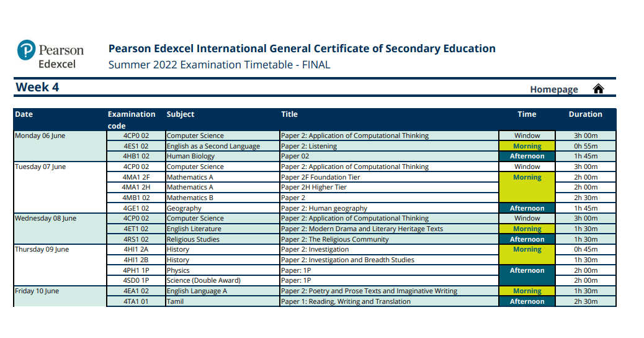The width and height of the screenshot is (644, 338).
Task: Select the Tamil exam code 4TA1 01
Action: [136, 301]
